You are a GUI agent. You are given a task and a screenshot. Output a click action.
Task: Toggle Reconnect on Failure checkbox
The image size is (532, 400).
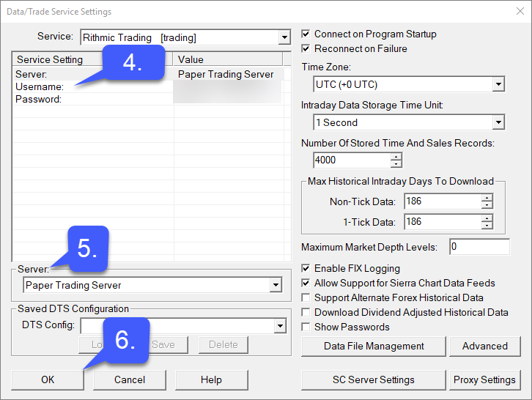[x=306, y=49]
